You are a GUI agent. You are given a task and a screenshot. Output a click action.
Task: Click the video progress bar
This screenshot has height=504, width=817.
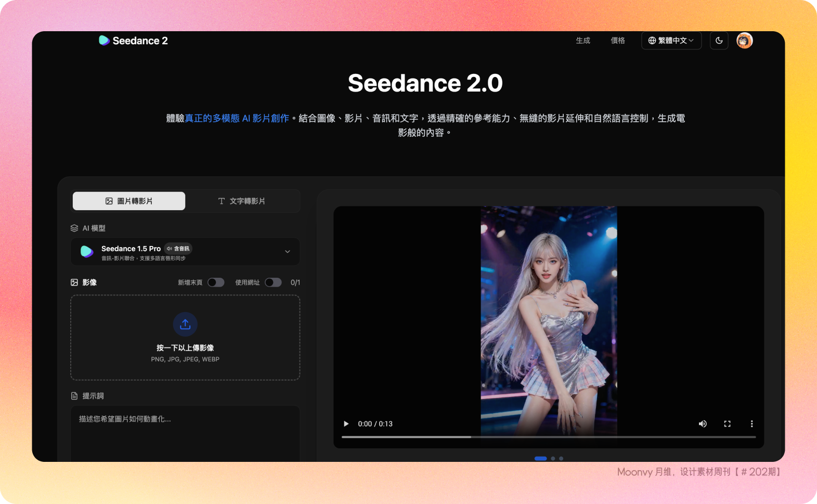click(548, 437)
